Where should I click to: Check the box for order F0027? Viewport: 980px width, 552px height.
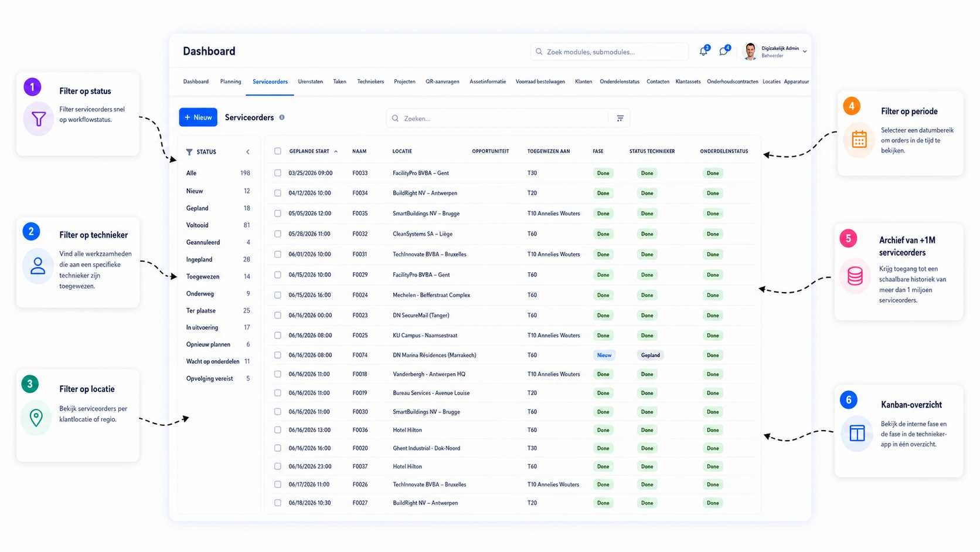(278, 503)
